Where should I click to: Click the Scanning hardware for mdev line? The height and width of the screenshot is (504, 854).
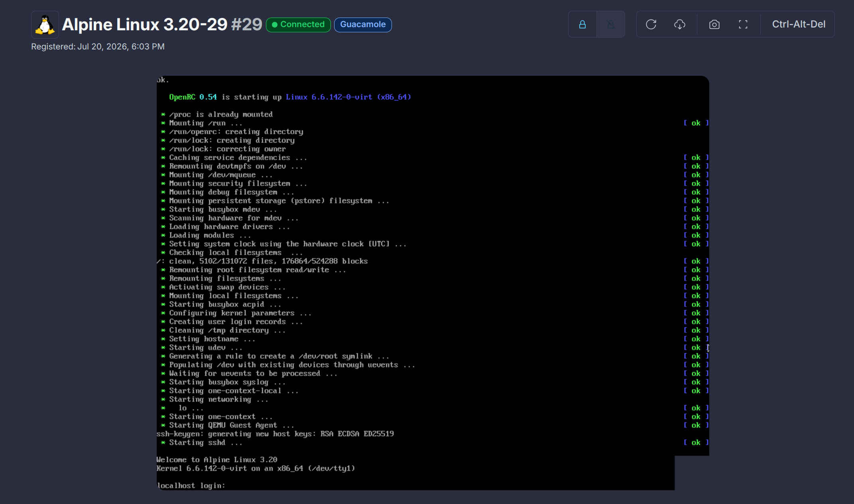coord(230,218)
